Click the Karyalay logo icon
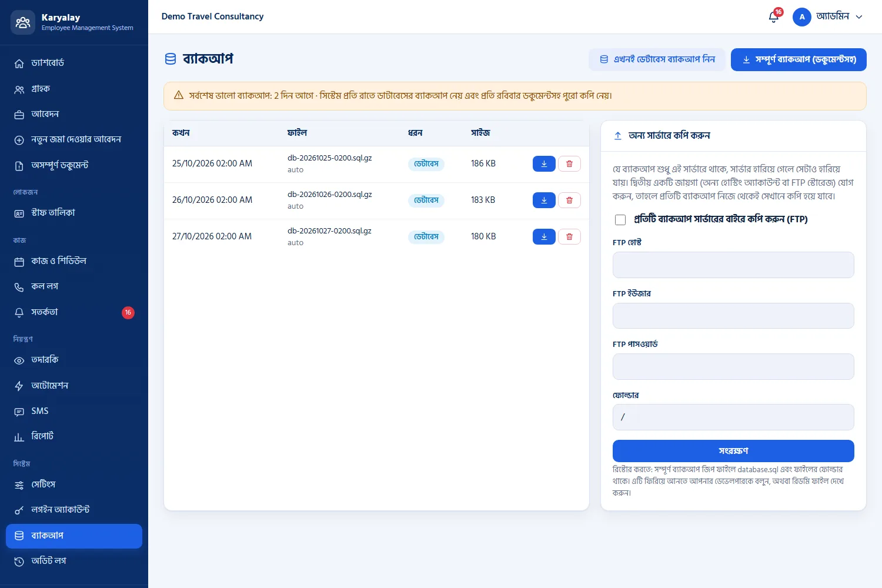The height and width of the screenshot is (588, 882). (x=23, y=22)
